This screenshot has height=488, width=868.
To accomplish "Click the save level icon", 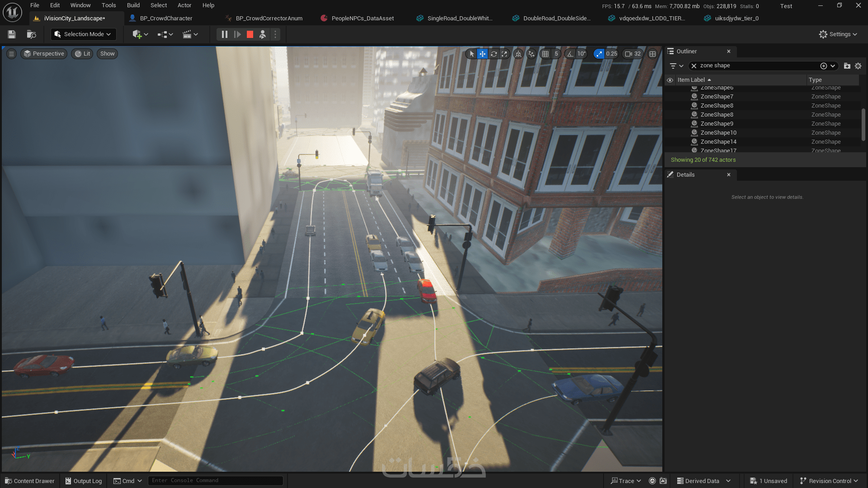I will coord(12,34).
